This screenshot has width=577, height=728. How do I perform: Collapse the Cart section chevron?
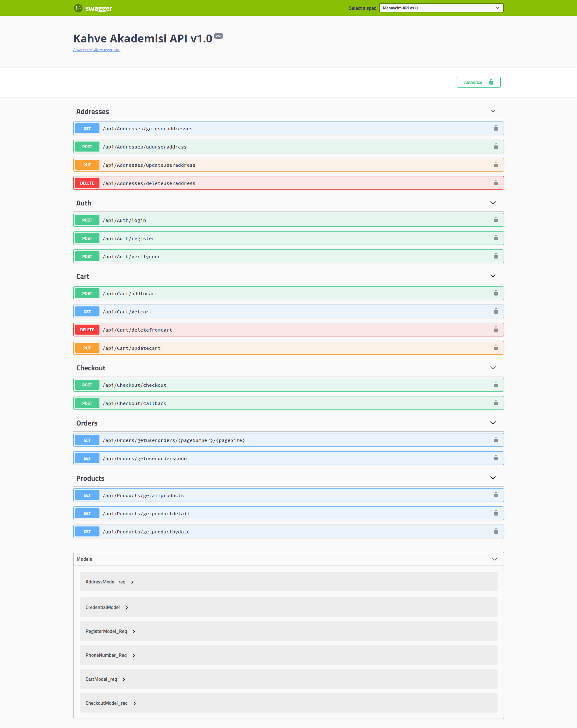pyautogui.click(x=492, y=276)
